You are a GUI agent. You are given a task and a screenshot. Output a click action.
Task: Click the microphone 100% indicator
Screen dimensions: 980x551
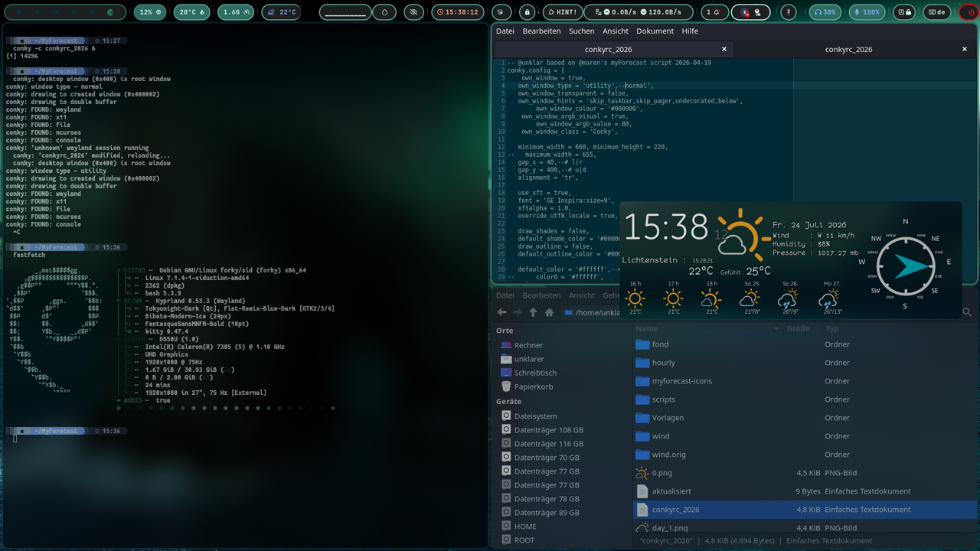[867, 12]
